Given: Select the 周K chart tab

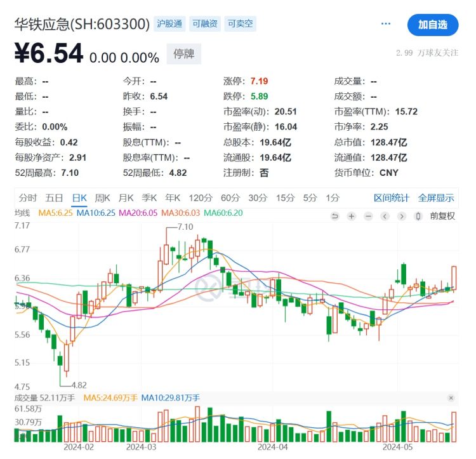Looking at the screenshot, I should click(x=102, y=198).
